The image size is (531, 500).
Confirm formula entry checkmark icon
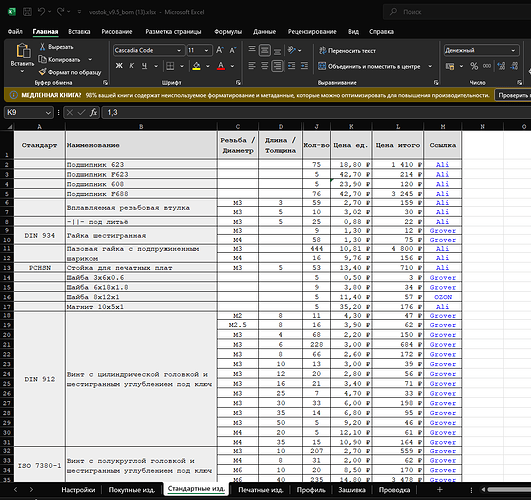coord(81,112)
